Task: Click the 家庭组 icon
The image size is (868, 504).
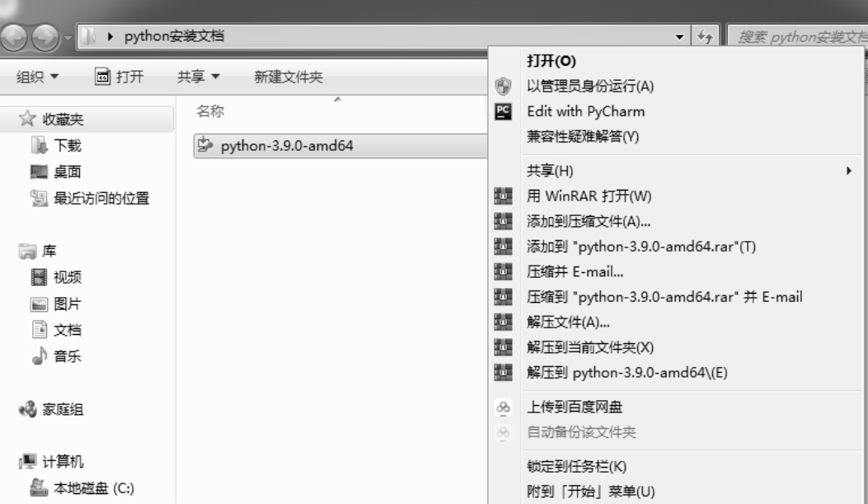Action: click(27, 409)
